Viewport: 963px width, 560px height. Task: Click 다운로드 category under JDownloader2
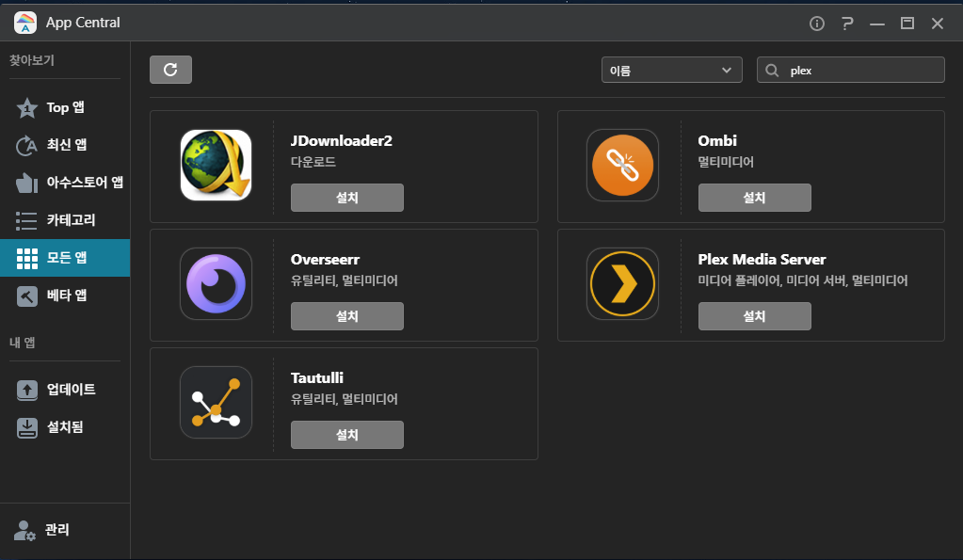[x=313, y=162]
